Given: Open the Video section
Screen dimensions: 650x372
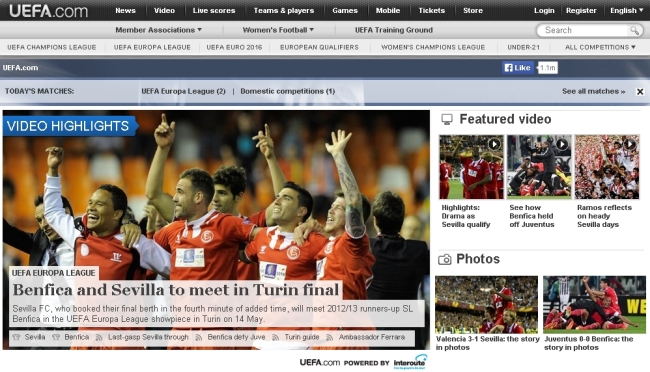Looking at the screenshot, I should click(164, 11).
